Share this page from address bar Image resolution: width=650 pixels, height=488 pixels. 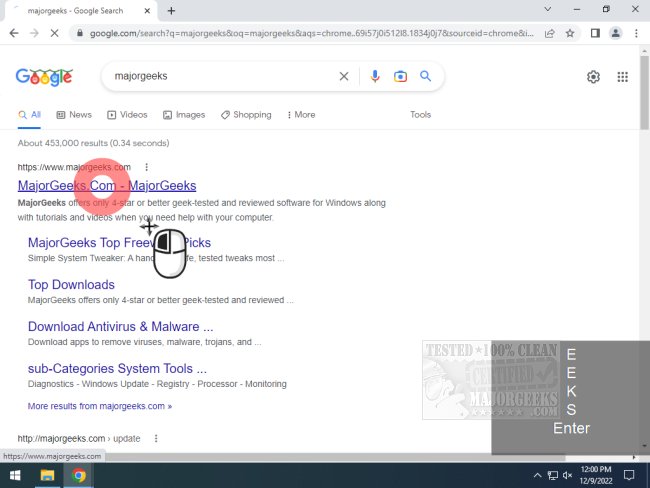[x=550, y=33]
